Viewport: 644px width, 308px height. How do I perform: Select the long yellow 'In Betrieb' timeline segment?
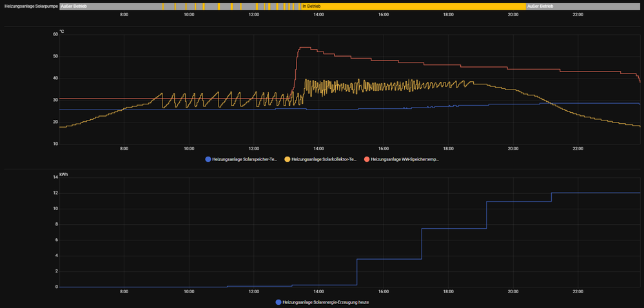[413, 6]
